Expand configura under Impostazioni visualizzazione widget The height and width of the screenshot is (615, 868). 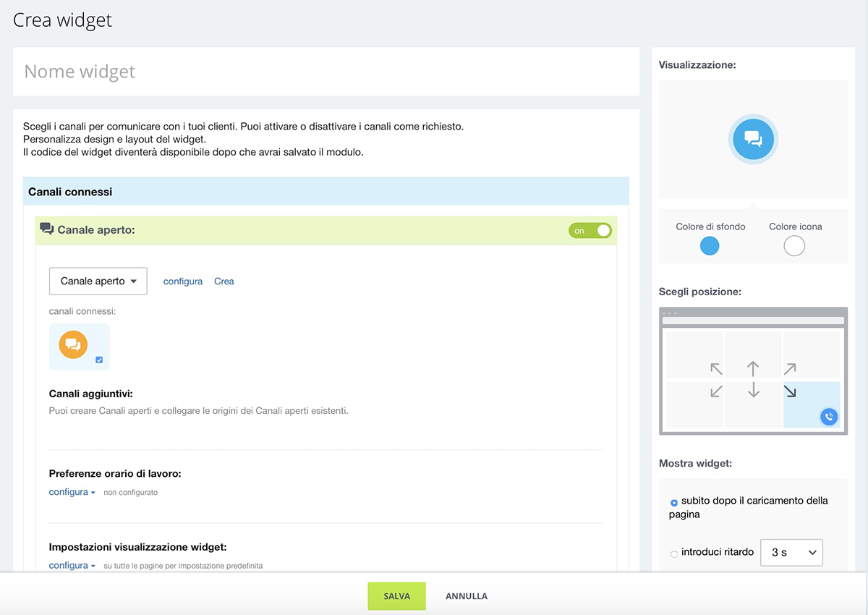point(72,565)
